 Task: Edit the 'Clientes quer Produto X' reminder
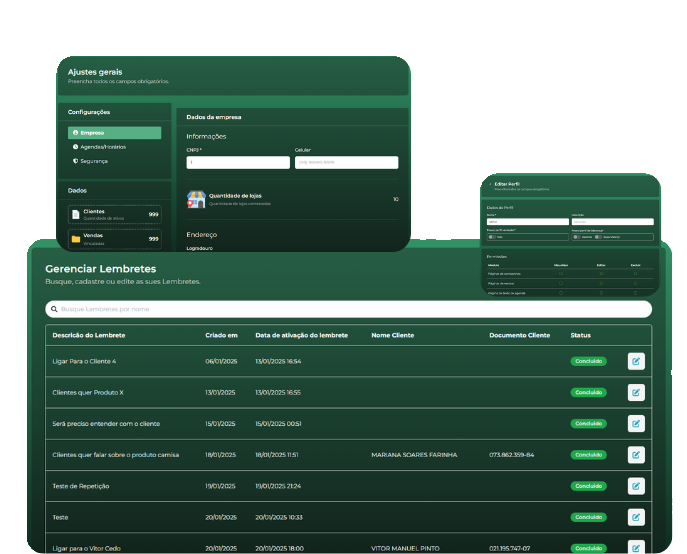(636, 392)
